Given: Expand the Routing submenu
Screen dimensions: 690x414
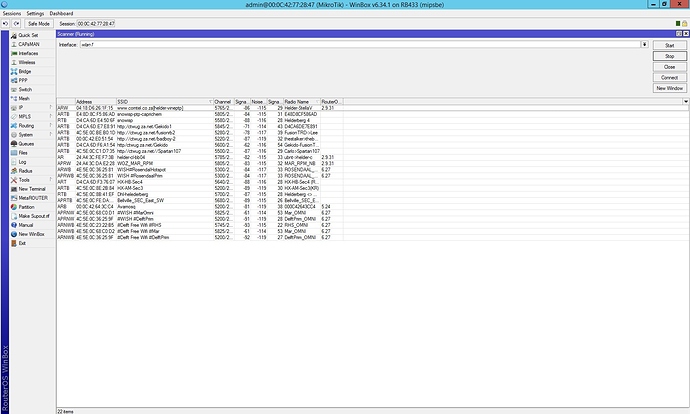Looking at the screenshot, I should pos(26,126).
